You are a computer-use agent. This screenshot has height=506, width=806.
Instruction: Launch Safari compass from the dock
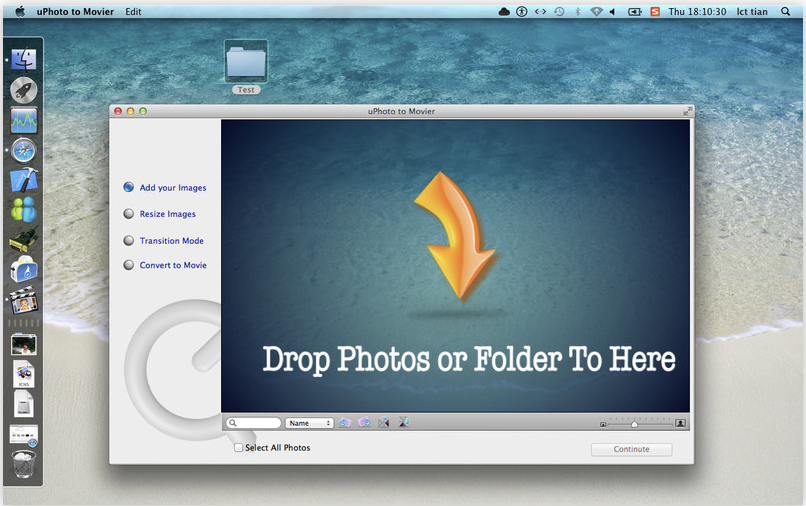coord(24,151)
